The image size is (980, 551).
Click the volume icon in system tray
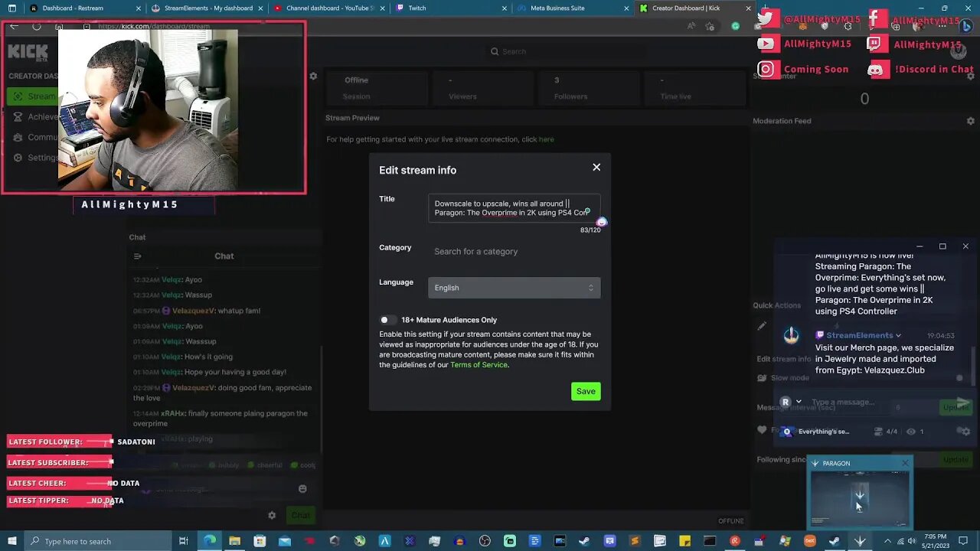[x=911, y=541]
